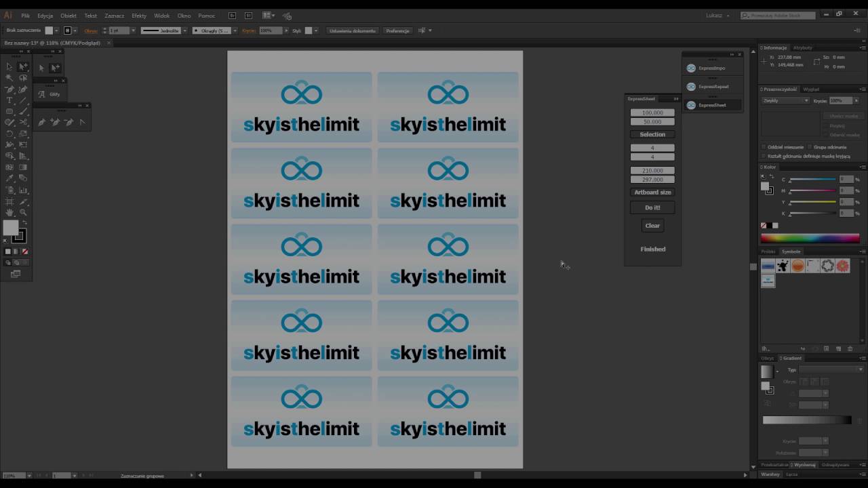Switch to Gradient fill mode in Tools
The image size is (868, 488).
16,251
